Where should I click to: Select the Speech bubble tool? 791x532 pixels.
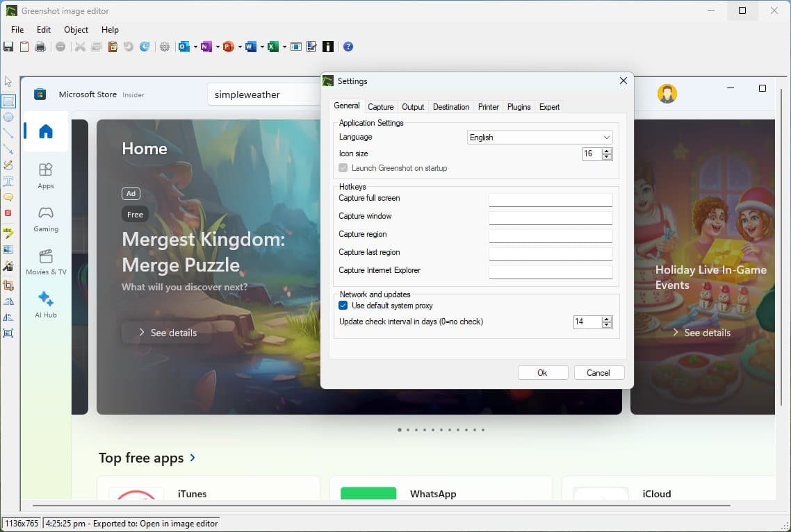pos(9,197)
